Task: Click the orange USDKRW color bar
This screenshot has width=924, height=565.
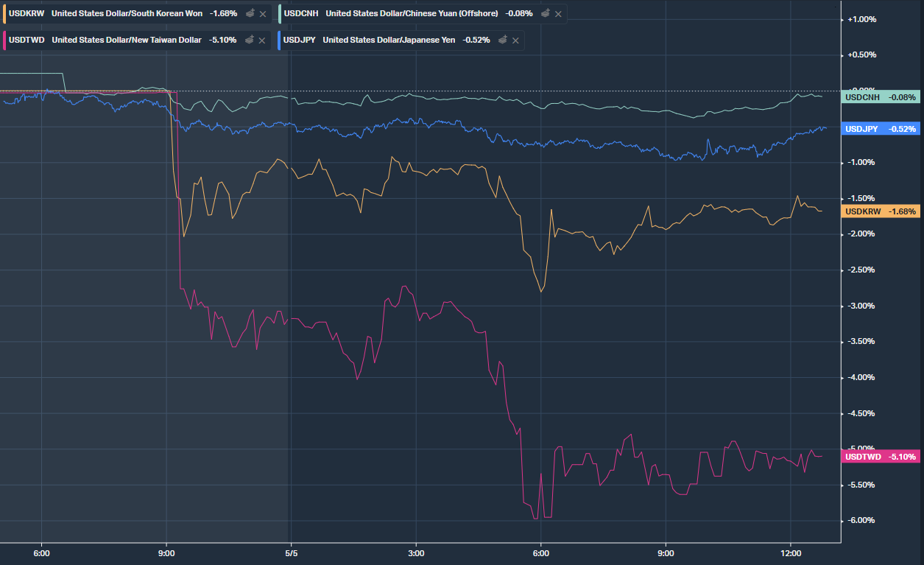Action: [x=4, y=13]
